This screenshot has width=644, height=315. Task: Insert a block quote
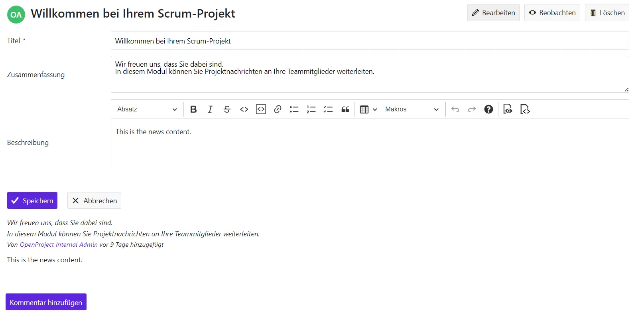point(345,109)
